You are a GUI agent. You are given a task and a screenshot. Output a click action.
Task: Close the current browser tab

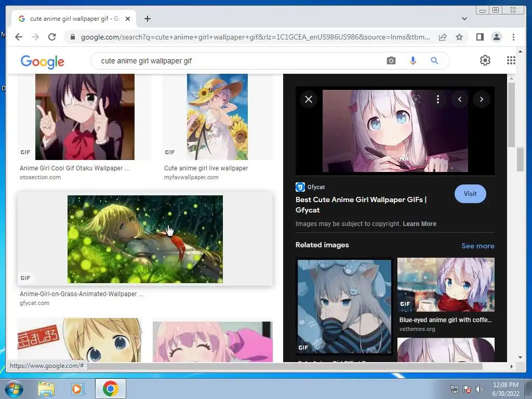128,19
